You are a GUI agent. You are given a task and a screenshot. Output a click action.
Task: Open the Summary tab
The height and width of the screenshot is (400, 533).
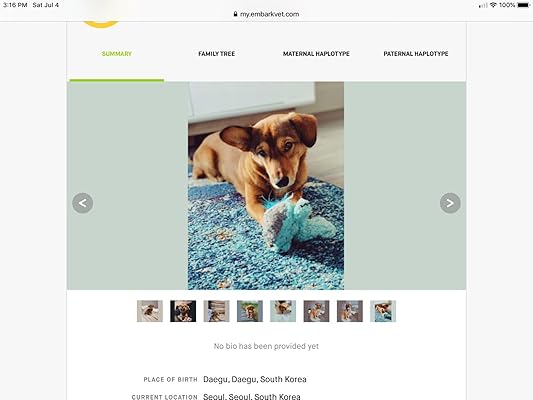tap(117, 54)
